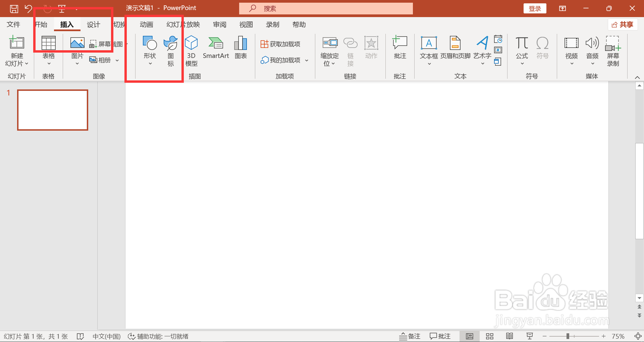Click the Save icon in title bar
This screenshot has height=342, width=644.
[14, 9]
